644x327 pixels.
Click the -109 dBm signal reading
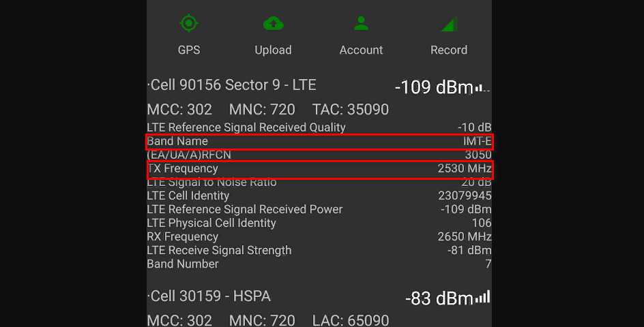[x=434, y=88]
